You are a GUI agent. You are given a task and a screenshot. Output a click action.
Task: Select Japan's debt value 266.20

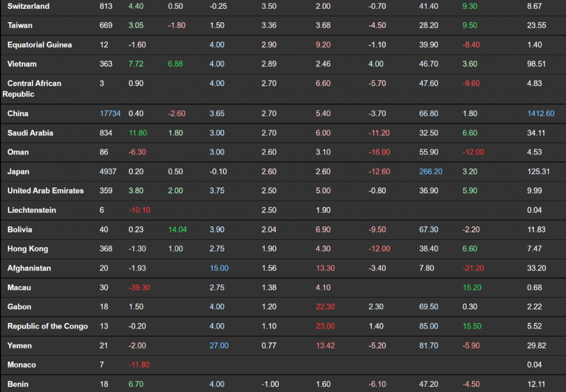[x=431, y=172]
